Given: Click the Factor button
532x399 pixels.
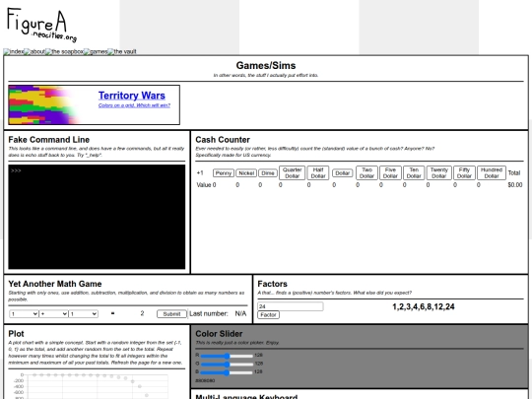Looking at the screenshot, I should pyautogui.click(x=268, y=315).
